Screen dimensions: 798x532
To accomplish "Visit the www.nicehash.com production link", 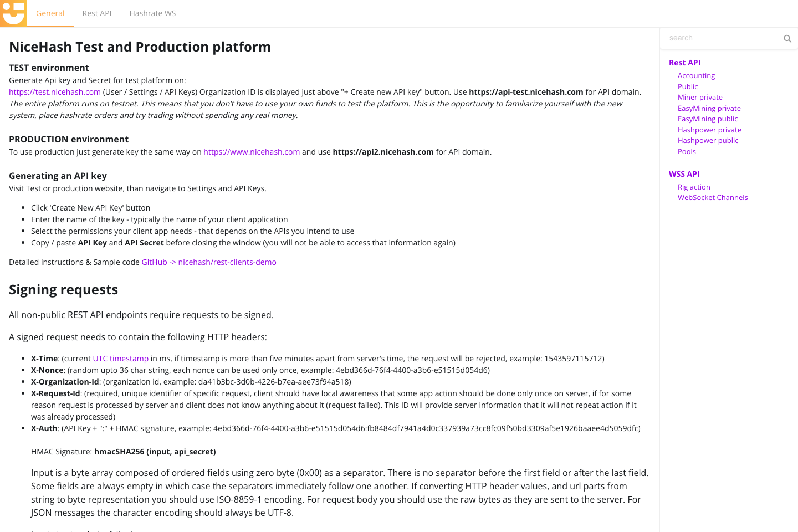I will 252,151.
